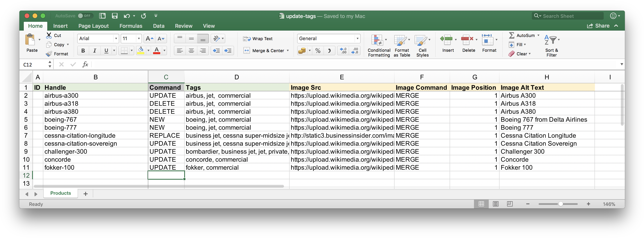Click the Insert cells icon
644x238 pixels.
point(446,40)
